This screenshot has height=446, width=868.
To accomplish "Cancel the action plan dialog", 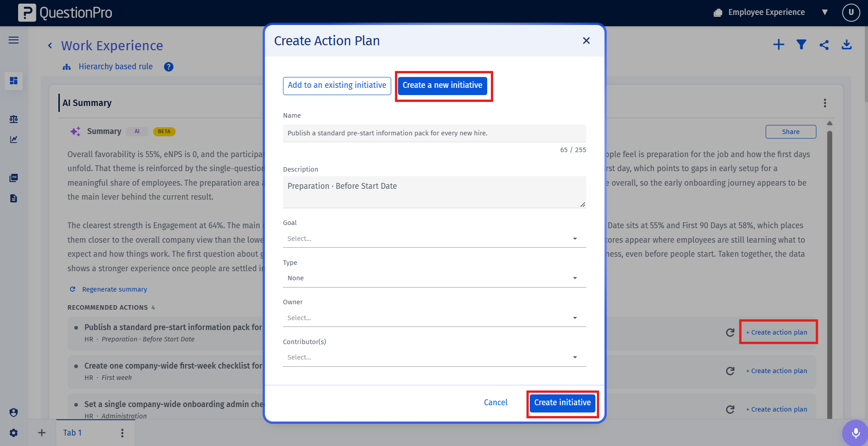I will pos(495,403).
